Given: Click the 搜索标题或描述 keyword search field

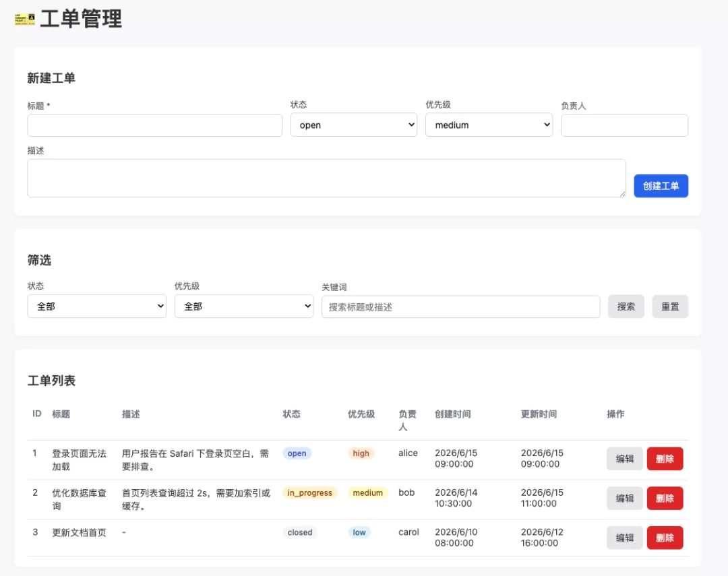Looking at the screenshot, I should (x=460, y=307).
